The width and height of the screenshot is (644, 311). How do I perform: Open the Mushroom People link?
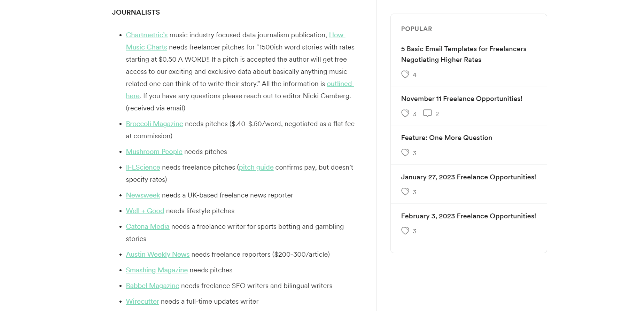coord(154,152)
